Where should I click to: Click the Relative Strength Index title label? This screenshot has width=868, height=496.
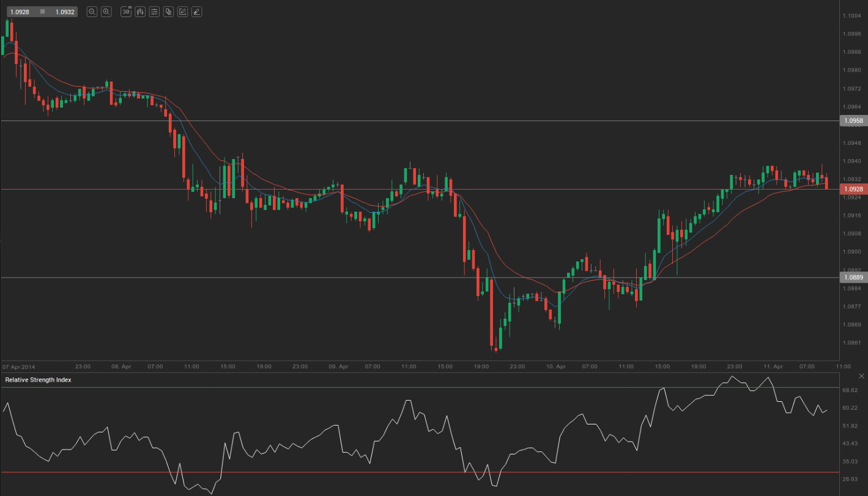pyautogui.click(x=38, y=380)
